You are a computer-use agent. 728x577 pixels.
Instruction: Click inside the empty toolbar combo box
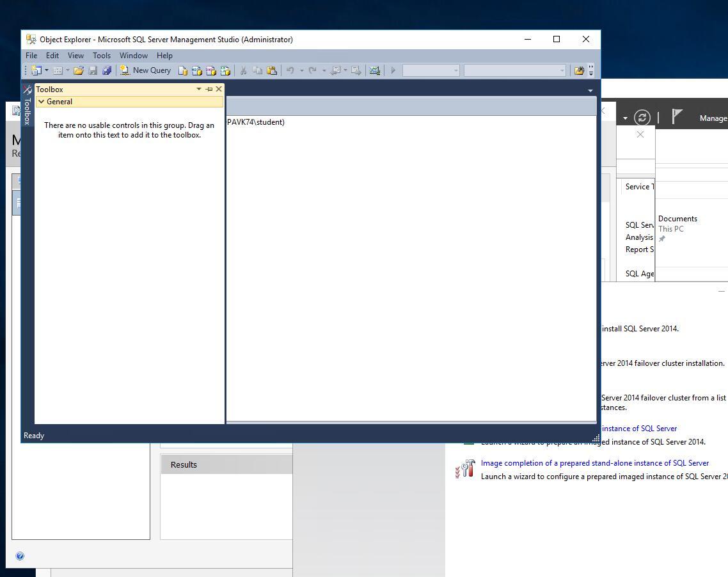click(x=431, y=70)
